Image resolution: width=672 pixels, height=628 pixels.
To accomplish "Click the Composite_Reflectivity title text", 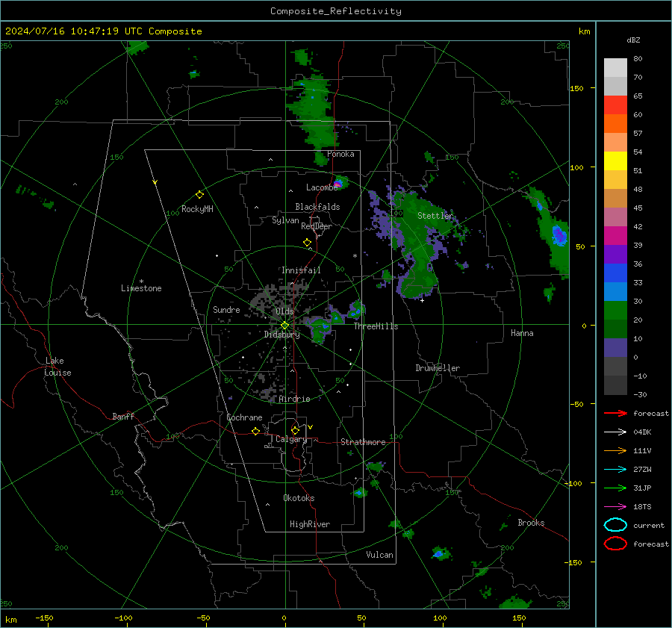I will point(335,11).
